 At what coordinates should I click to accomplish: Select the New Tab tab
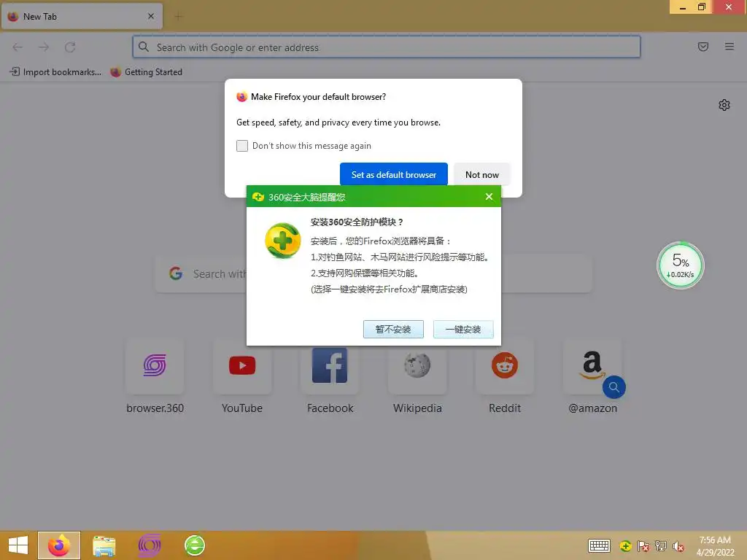pos(82,16)
